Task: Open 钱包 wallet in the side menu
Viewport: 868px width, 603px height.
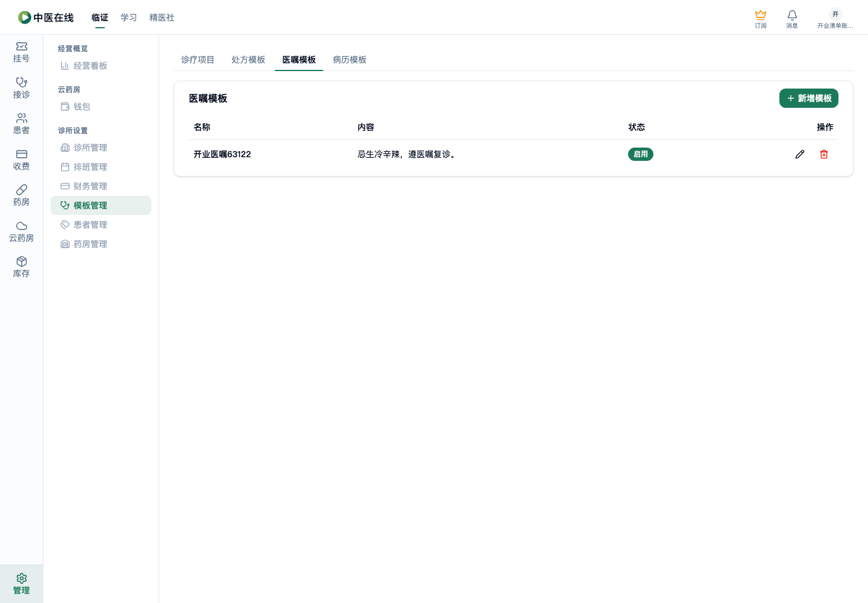Action: 101,107
